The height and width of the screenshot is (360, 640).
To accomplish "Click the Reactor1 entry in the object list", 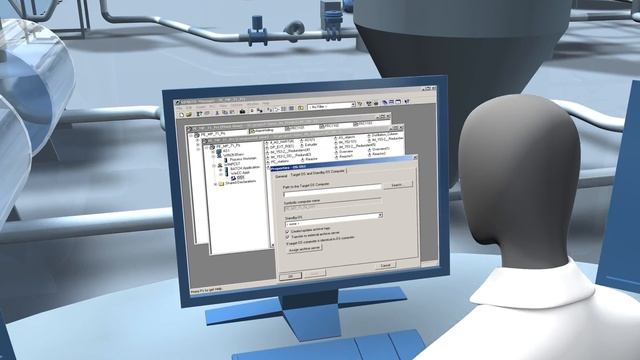I will pos(346,156).
